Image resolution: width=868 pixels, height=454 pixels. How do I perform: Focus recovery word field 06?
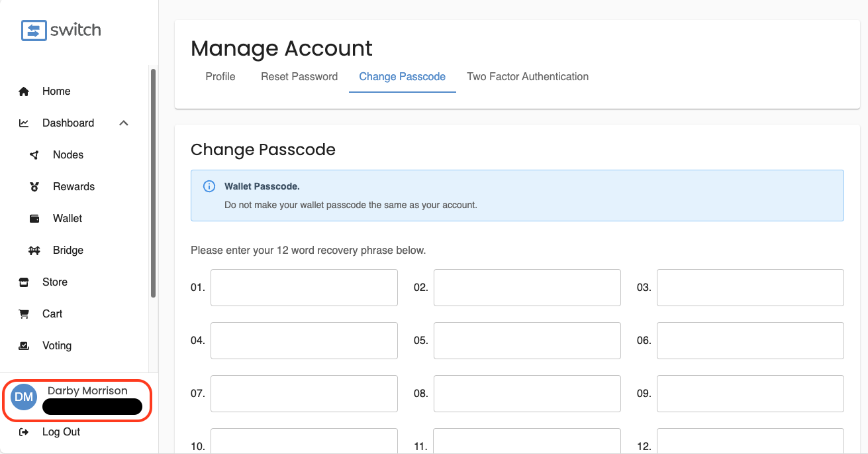[750, 341]
